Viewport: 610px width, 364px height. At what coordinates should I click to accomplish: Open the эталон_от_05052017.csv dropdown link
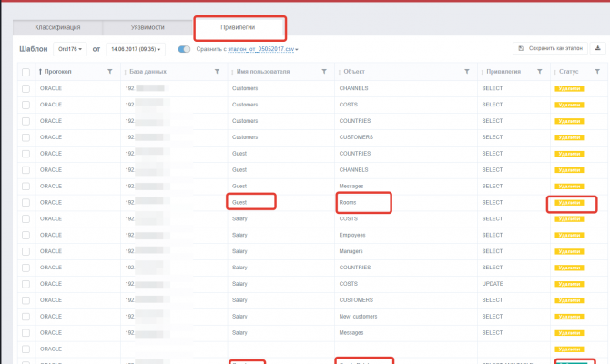click(x=263, y=49)
